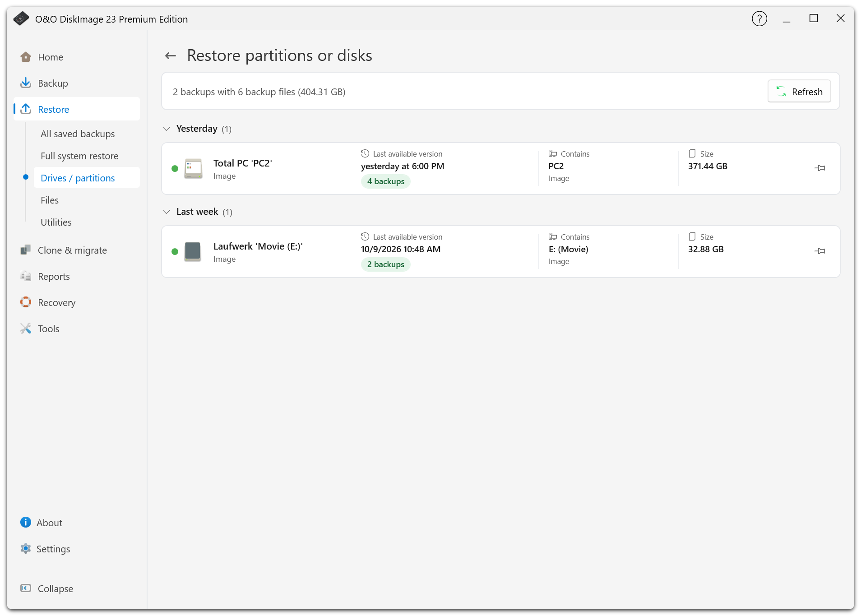Screen dimensions: 861x616
Task: Refresh the backup list
Action: pos(799,92)
